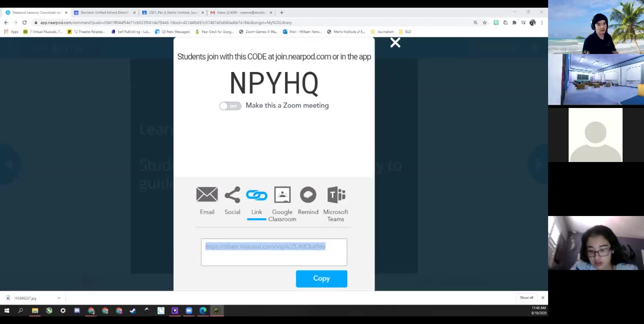Open Settings gear on taskbar

[63, 310]
